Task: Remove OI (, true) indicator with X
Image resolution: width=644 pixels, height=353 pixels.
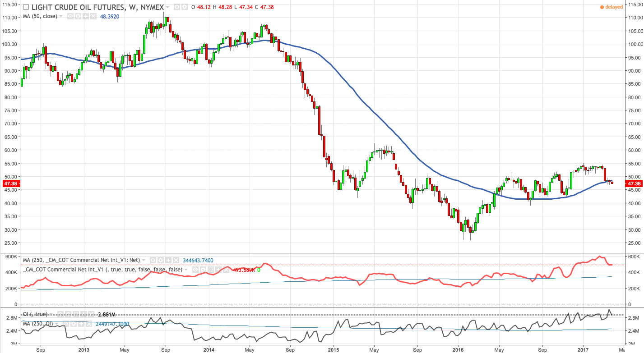Action: (x=91, y=314)
